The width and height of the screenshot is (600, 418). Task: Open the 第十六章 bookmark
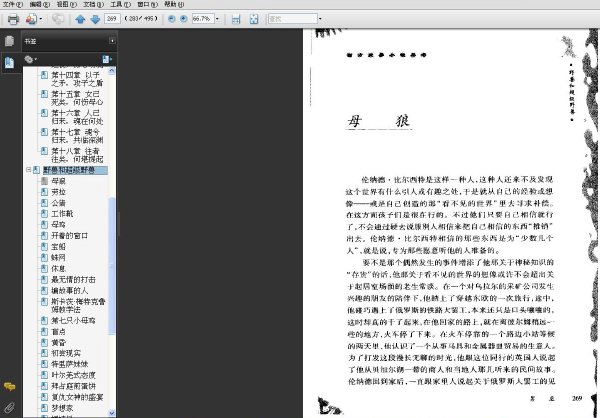pos(77,117)
